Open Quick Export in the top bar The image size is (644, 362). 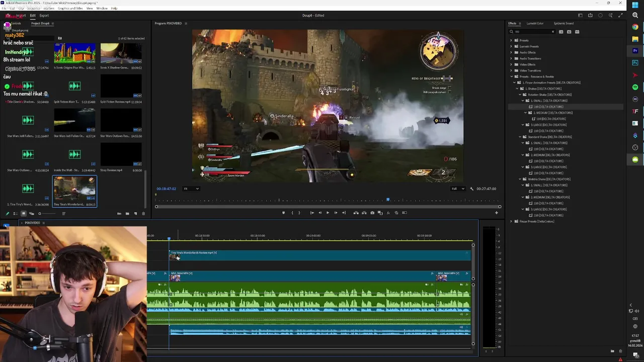tap(590, 16)
